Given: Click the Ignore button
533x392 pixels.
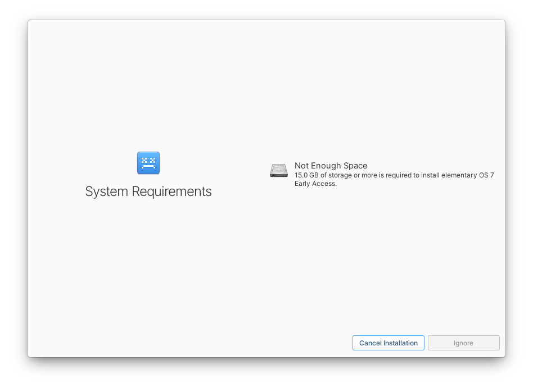Looking at the screenshot, I should pyautogui.click(x=463, y=343).
